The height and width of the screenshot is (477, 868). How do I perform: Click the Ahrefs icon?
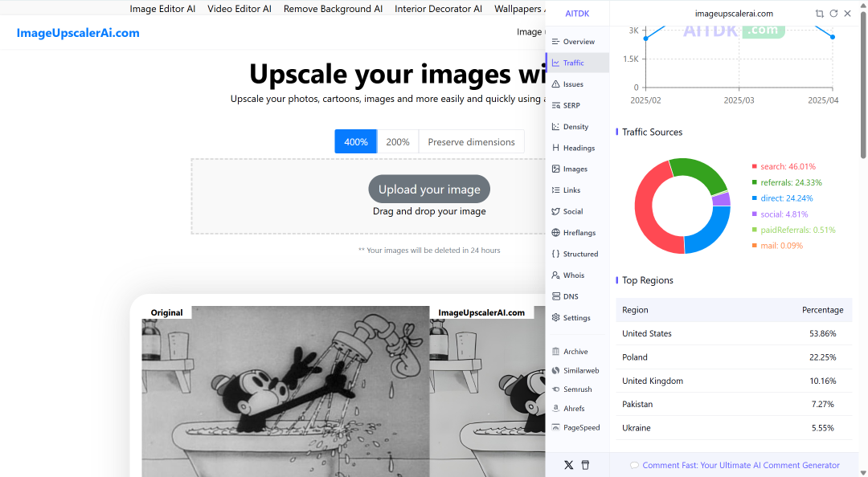point(556,409)
